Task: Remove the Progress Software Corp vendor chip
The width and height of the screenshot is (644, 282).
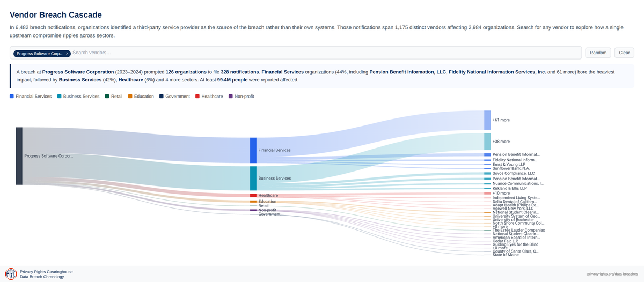Action: point(67,54)
